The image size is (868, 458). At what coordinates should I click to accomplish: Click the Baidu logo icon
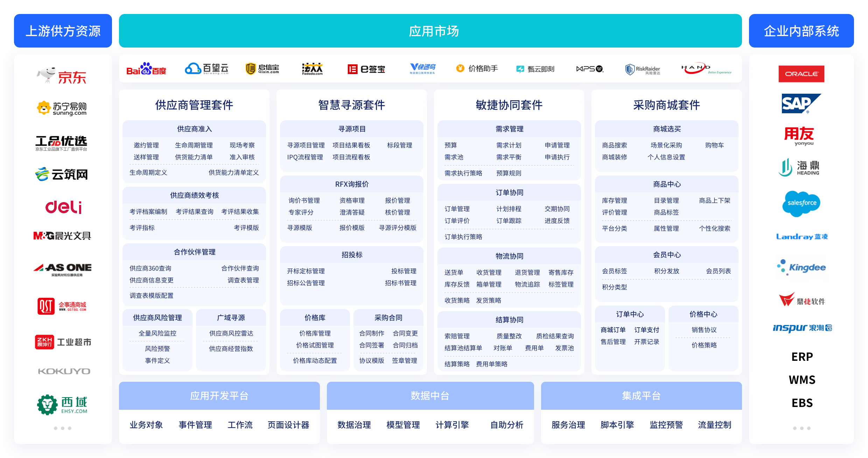[146, 69]
